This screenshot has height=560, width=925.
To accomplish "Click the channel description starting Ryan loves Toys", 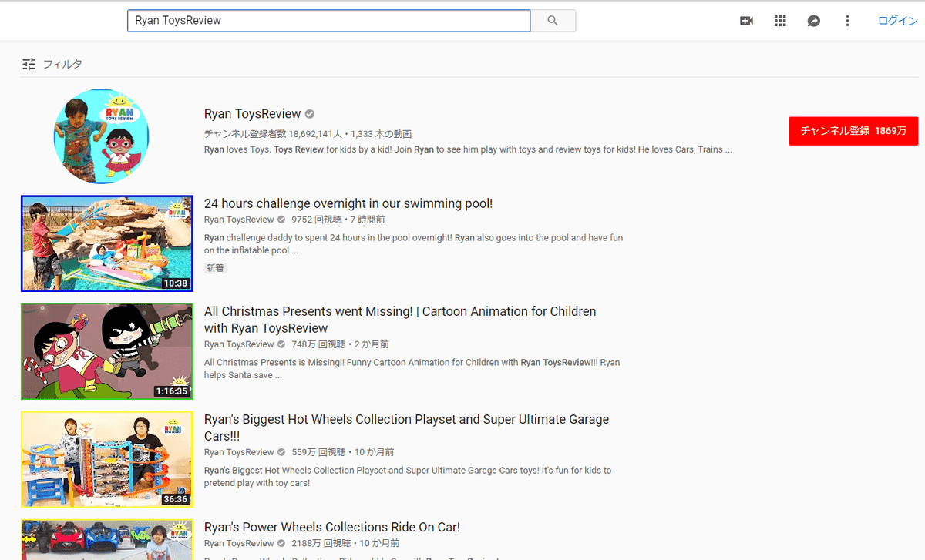I will click(468, 149).
